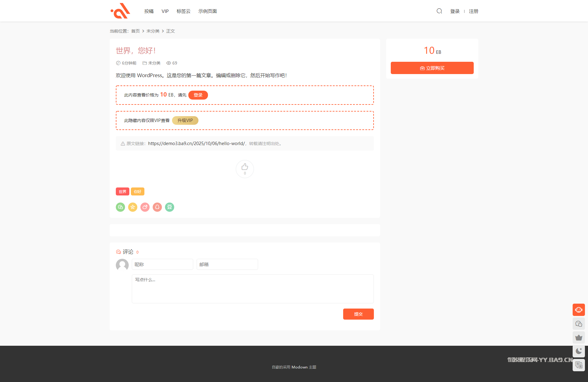The width and height of the screenshot is (588, 382).
Task: Click the 升级VIP button
Action: (185, 120)
